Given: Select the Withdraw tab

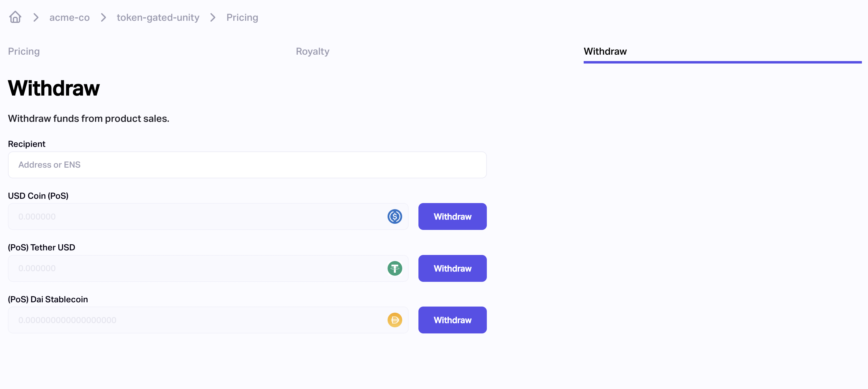Looking at the screenshot, I should point(605,51).
